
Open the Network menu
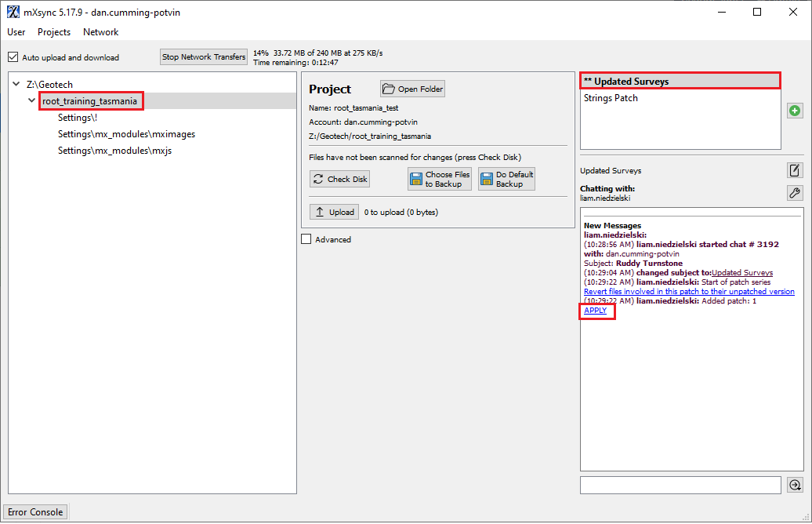click(100, 32)
